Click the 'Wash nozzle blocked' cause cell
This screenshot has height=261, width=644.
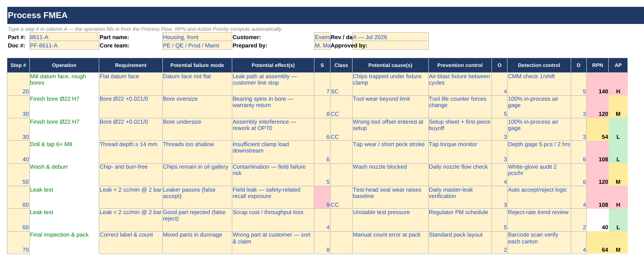point(390,174)
